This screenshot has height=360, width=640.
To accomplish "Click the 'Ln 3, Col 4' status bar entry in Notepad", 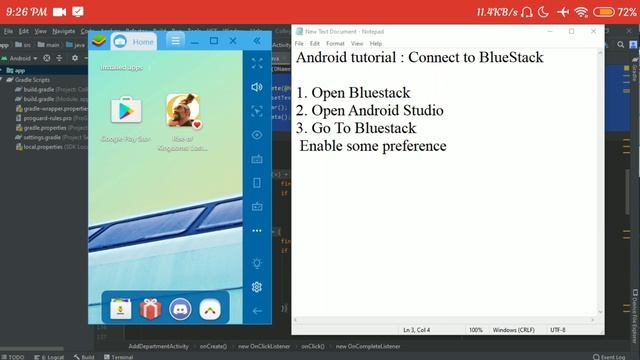I will tap(416, 330).
